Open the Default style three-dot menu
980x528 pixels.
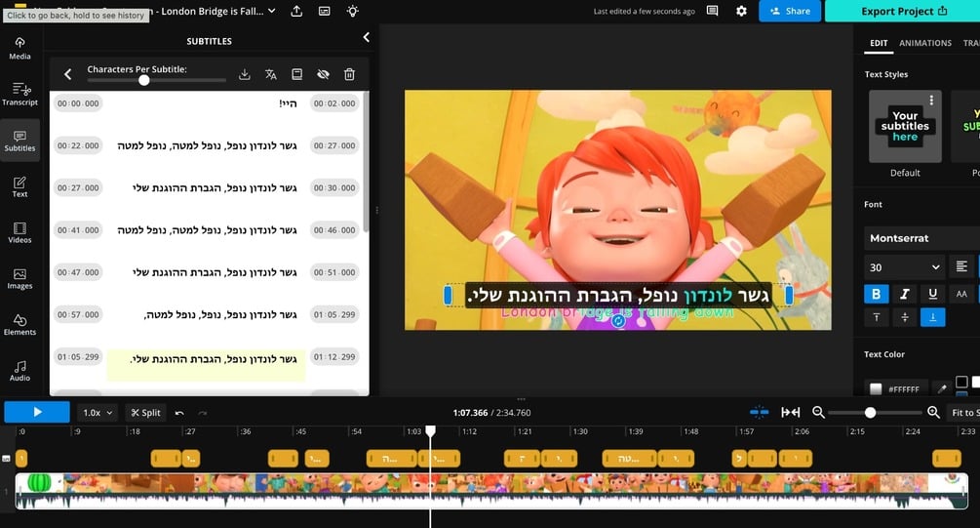click(931, 101)
